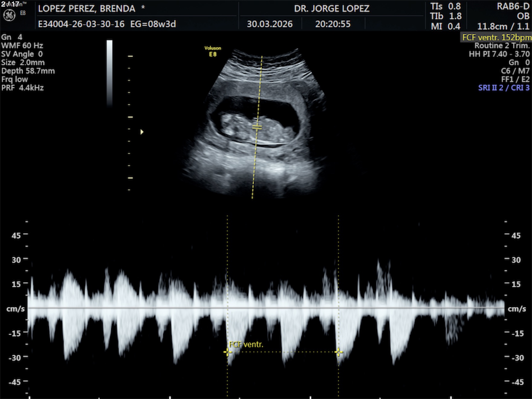Click the Doppler sample volume gate marker

[x=257, y=127]
